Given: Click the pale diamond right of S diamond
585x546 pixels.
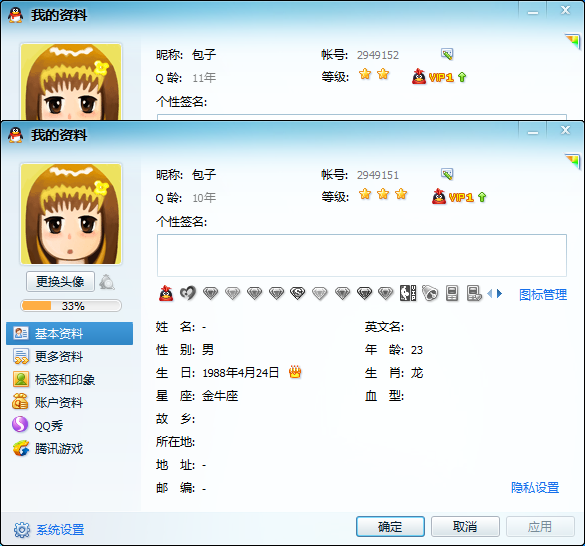Looking at the screenshot, I should [320, 293].
